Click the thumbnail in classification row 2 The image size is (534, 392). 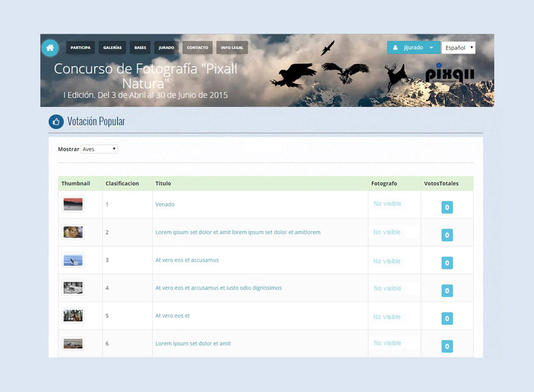click(73, 232)
